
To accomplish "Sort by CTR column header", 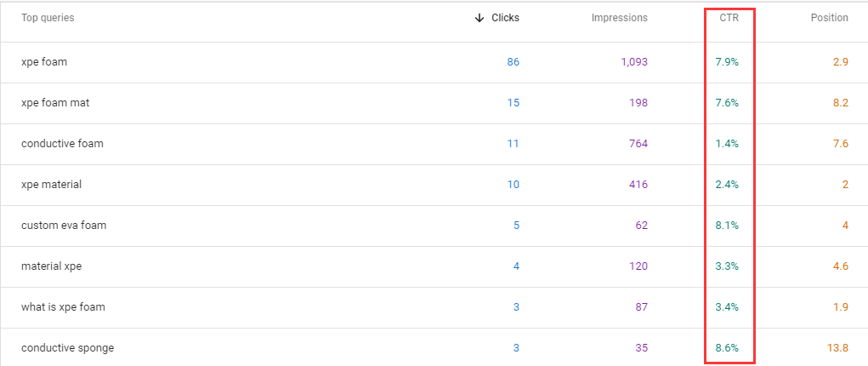I will click(729, 18).
